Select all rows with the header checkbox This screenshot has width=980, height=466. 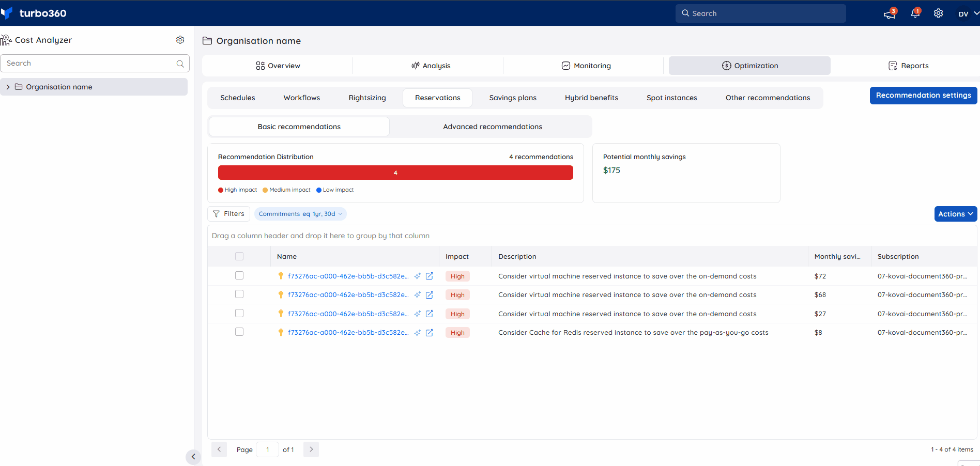239,256
